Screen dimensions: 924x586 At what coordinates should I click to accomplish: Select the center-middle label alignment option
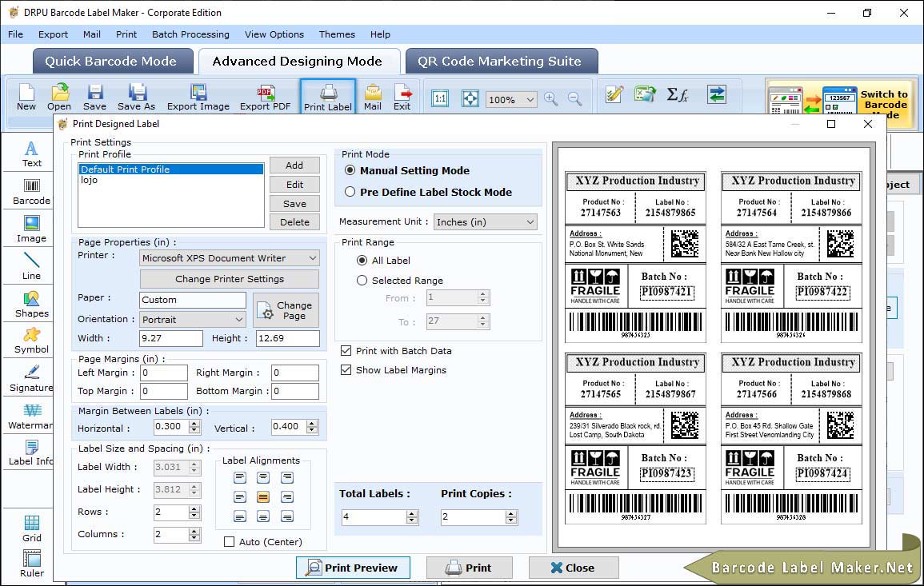(263, 497)
